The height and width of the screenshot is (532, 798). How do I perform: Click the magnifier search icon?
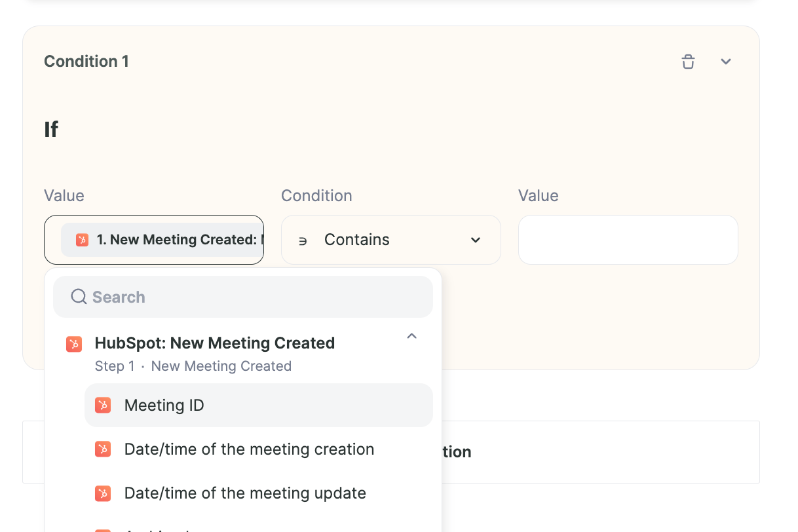pos(79,297)
